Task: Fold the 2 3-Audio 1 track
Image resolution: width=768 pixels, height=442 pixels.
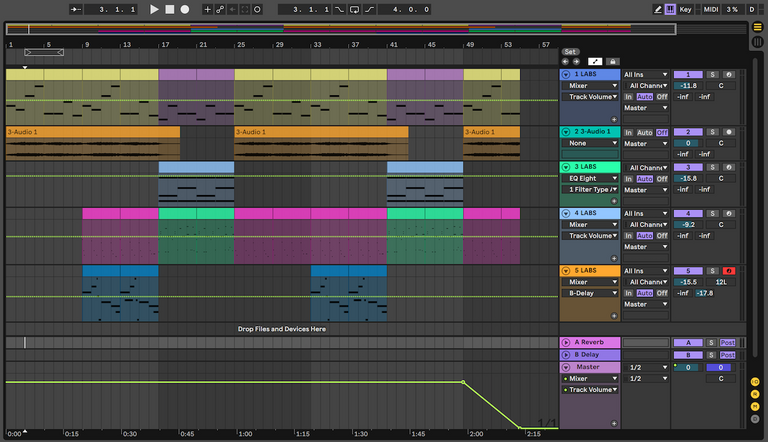Action: 566,132
